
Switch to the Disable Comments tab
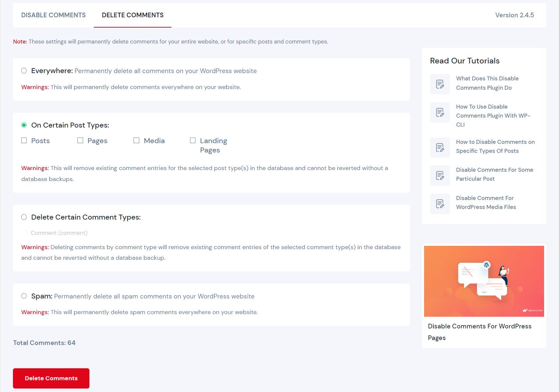point(54,15)
